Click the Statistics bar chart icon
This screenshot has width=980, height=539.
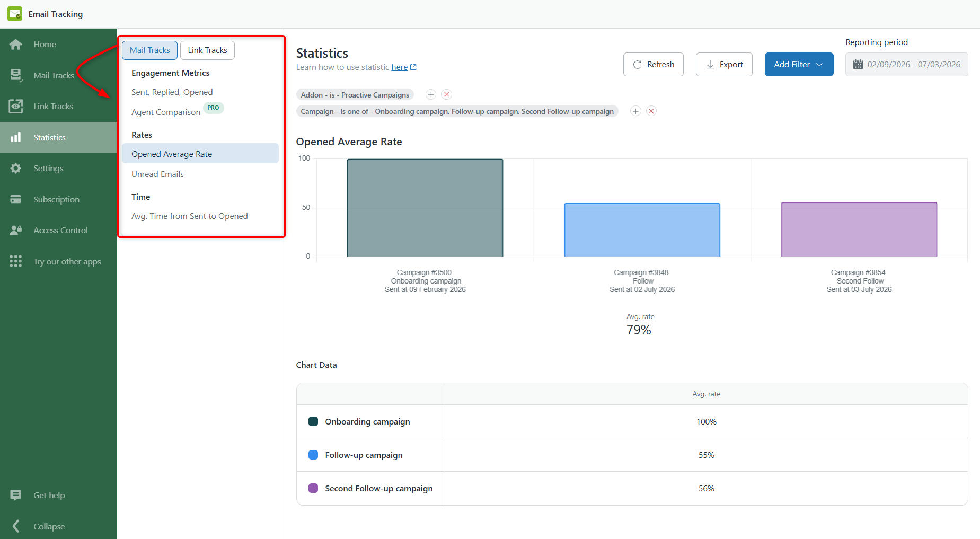tap(16, 137)
